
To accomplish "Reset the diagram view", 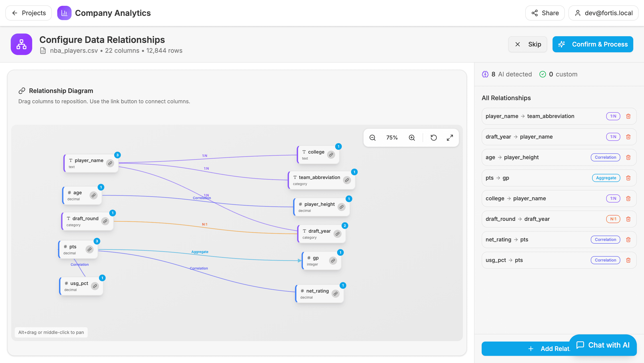I will tap(434, 138).
